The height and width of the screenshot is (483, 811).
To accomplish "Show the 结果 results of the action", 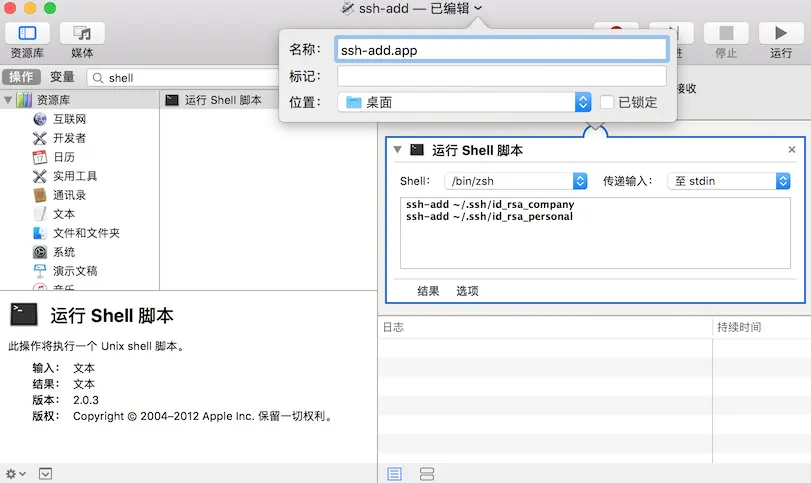I will (428, 291).
